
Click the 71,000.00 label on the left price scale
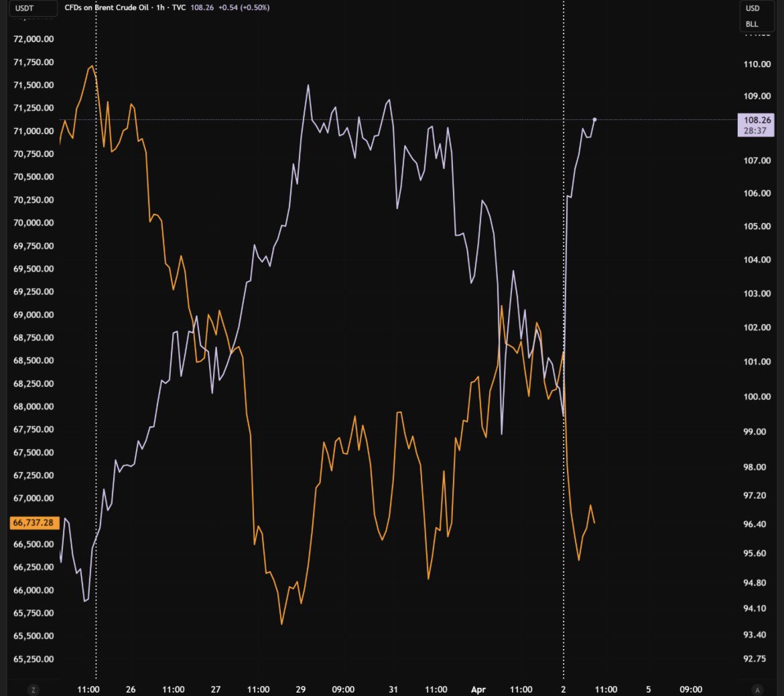click(34, 131)
